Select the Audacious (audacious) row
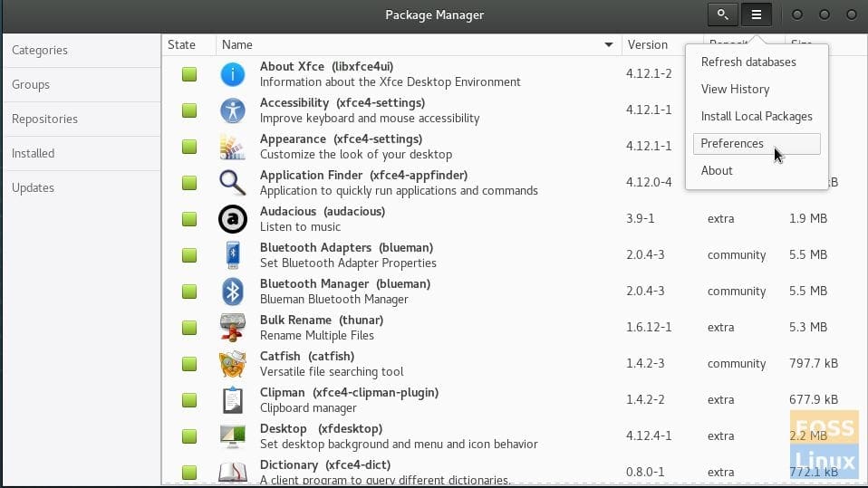 (515, 219)
